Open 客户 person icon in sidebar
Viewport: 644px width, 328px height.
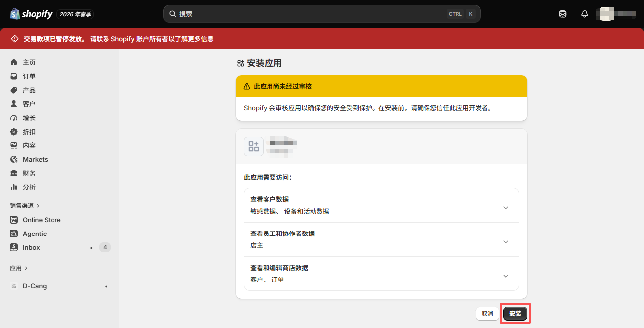14,104
